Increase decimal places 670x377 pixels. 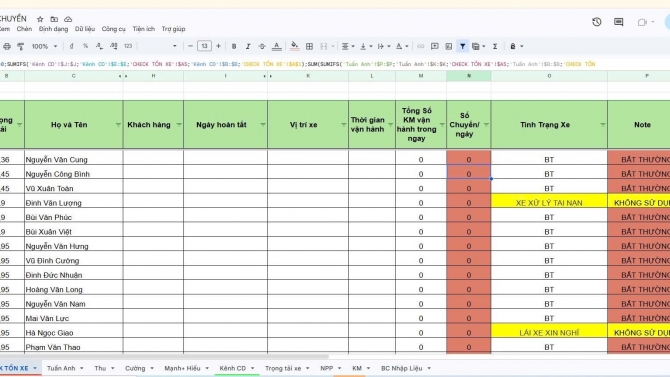click(114, 46)
